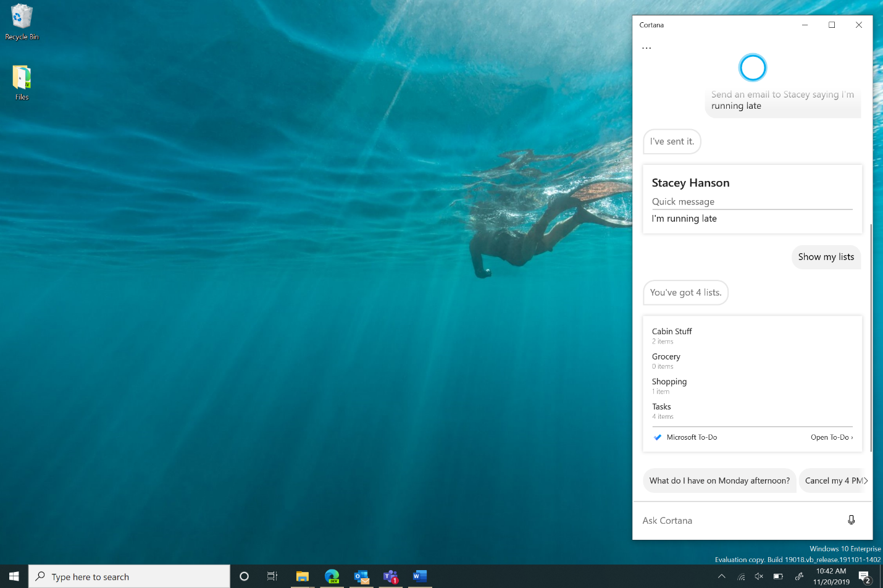
Task: Open Cortana using its taskbar circle
Action: [x=244, y=576]
